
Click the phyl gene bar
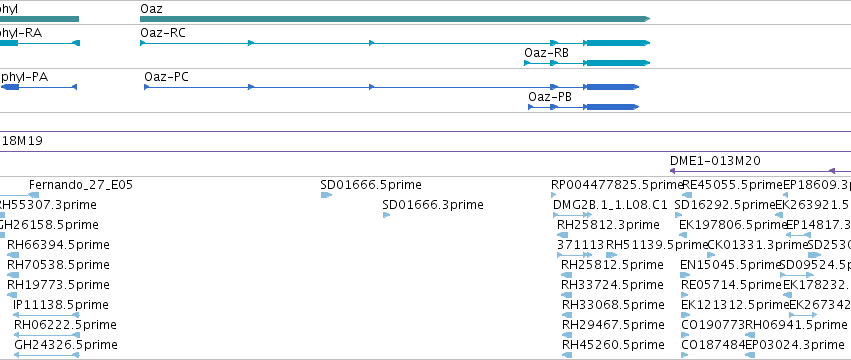point(39,19)
